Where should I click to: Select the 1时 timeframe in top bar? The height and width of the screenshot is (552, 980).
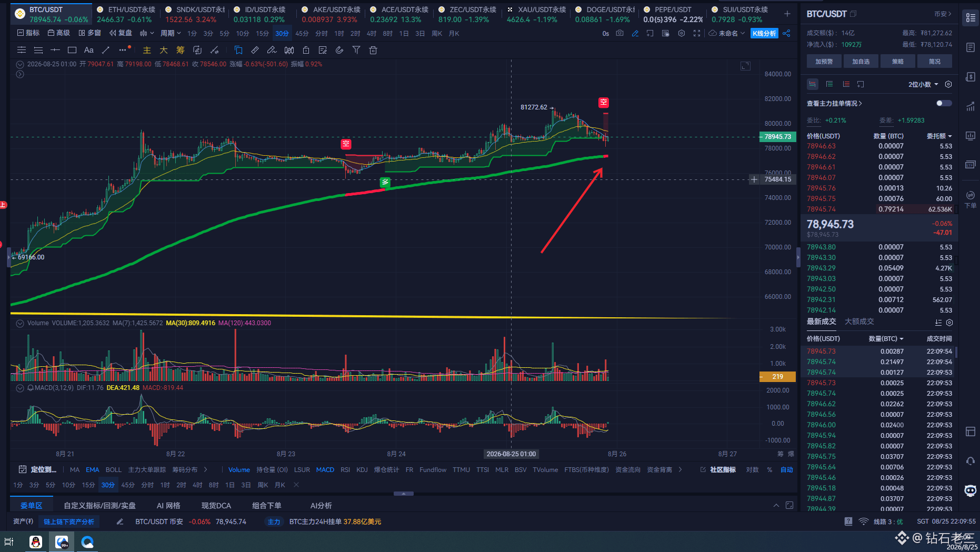[339, 33]
